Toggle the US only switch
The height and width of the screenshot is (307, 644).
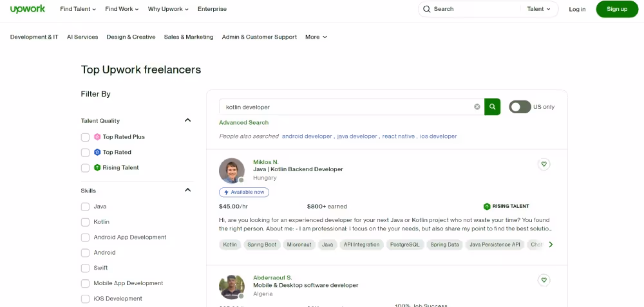pos(520,107)
